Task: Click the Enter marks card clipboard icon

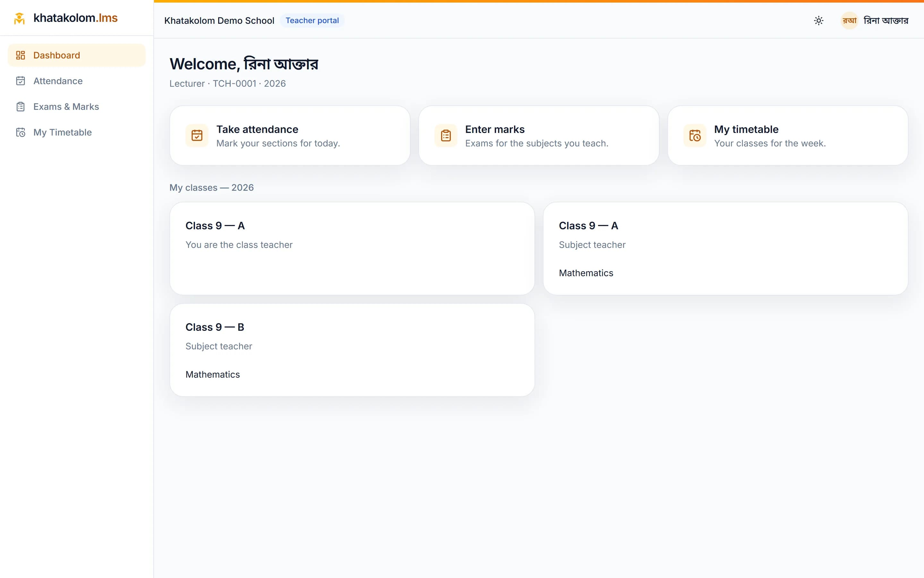Action: [x=446, y=135]
